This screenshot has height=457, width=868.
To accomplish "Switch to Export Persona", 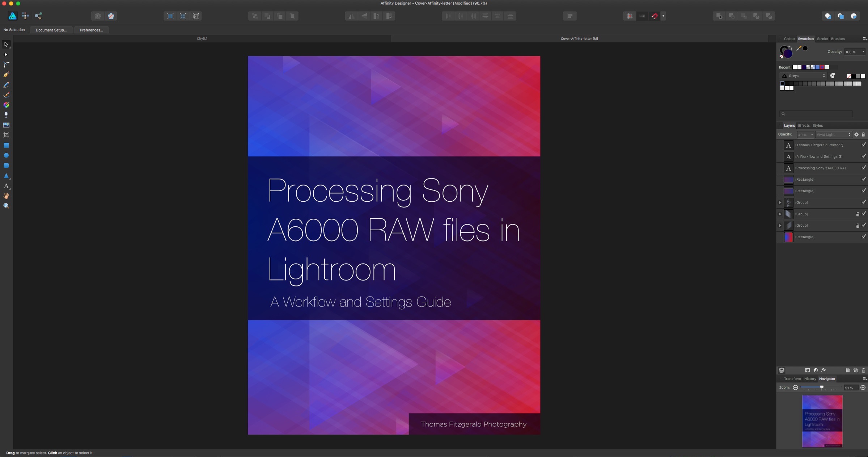I will (x=38, y=16).
